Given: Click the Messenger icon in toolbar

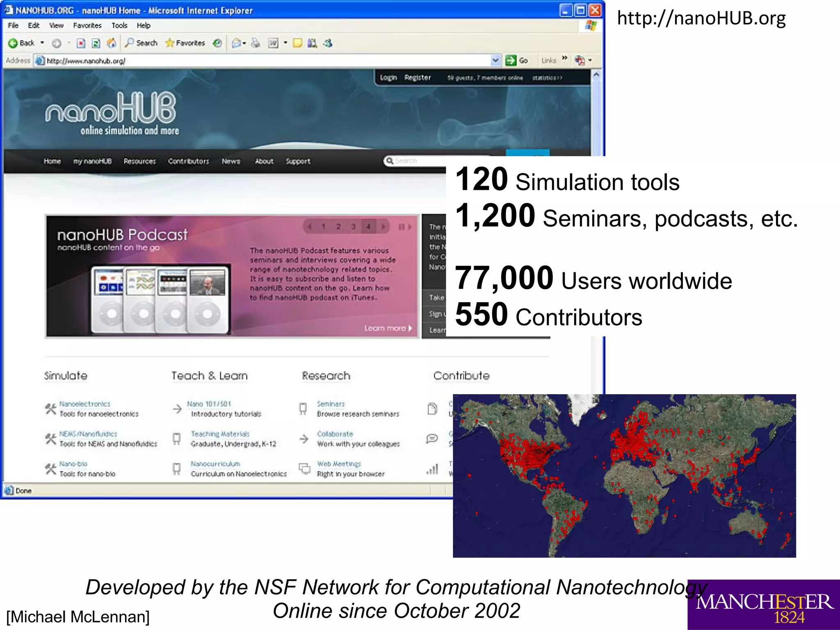Looking at the screenshot, I should (328, 43).
